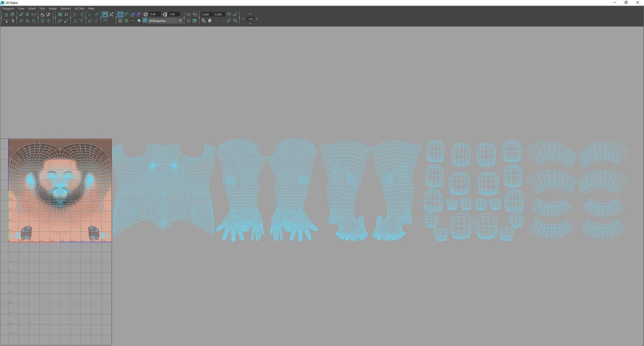Click the gamma value field 1.00

[x=174, y=14]
